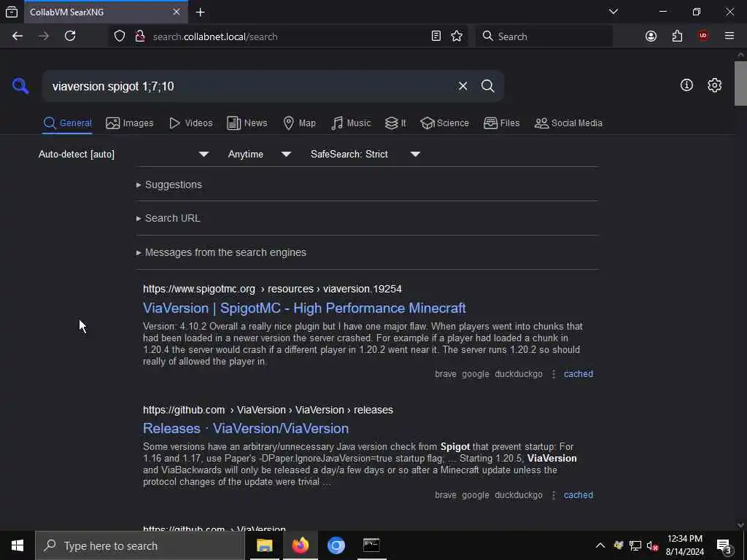Open a new browser tab
This screenshot has height=560, width=747.
[x=201, y=12]
